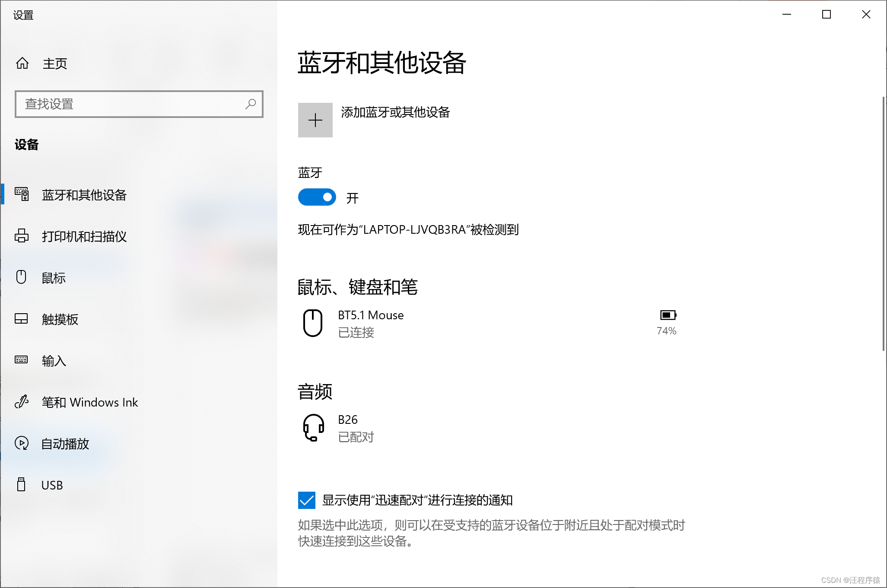Viewport: 887px width, 588px height.
Task: Click the vertical scrollbar on right edge
Action: click(884, 224)
